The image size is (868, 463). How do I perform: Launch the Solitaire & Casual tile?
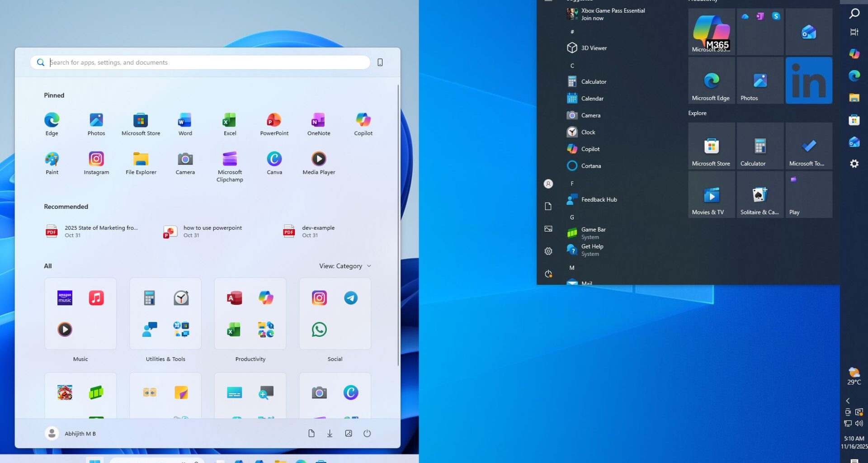click(760, 194)
